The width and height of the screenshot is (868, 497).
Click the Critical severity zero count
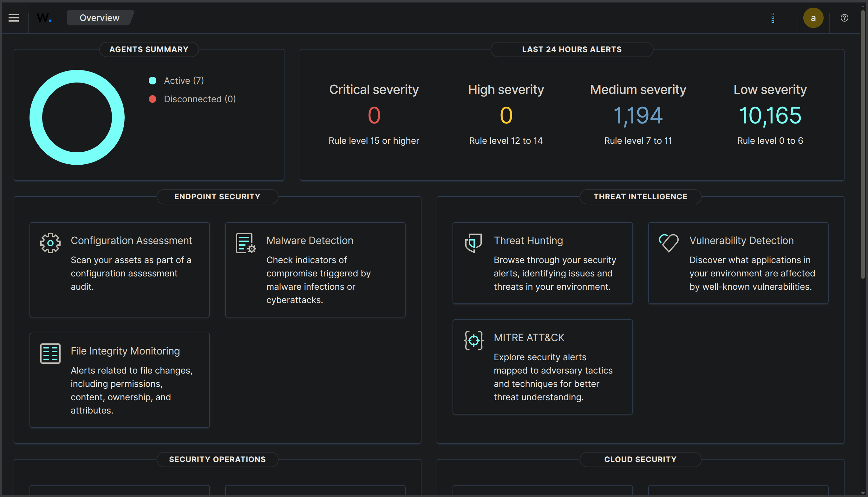click(374, 116)
